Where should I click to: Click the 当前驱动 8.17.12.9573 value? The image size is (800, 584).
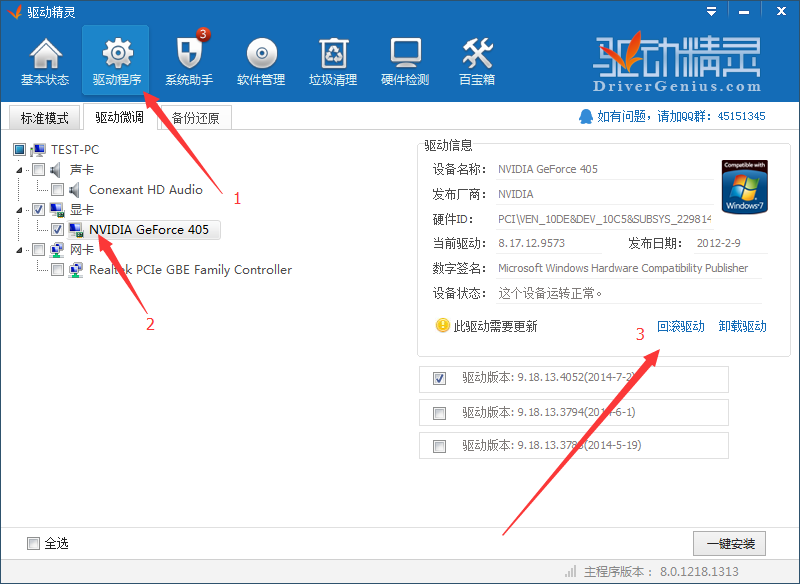click(532, 243)
